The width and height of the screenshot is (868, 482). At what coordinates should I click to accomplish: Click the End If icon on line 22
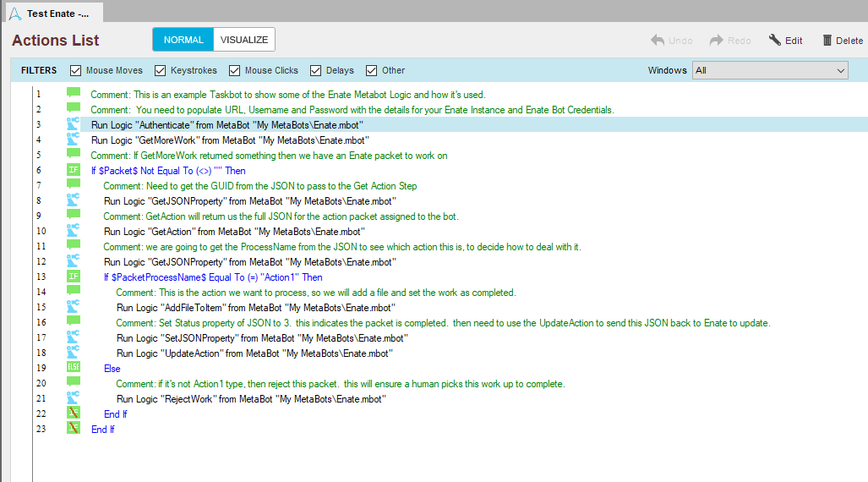coord(74,413)
